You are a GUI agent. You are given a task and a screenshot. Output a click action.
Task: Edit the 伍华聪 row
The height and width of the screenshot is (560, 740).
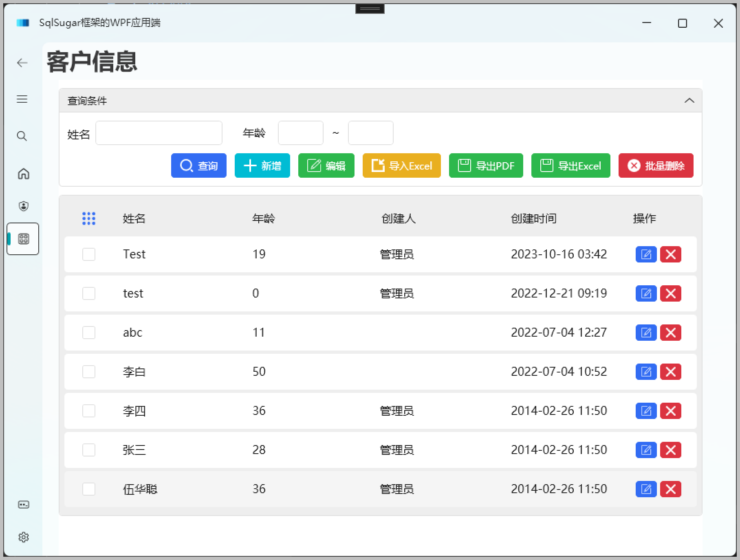646,489
